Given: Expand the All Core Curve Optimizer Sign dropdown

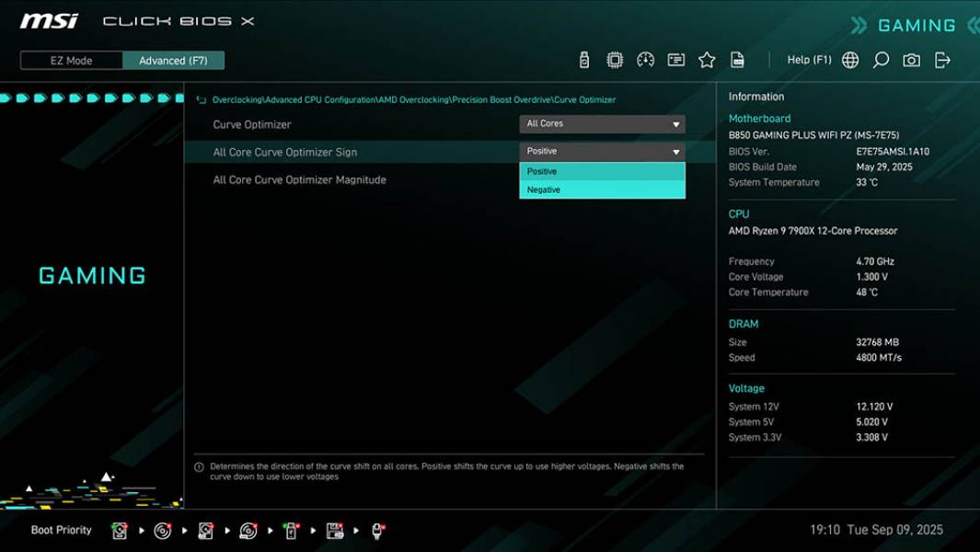Looking at the screenshot, I should (x=601, y=151).
